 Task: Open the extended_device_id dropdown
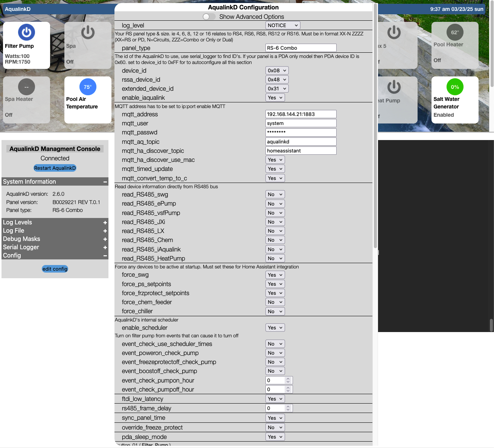pos(277,88)
